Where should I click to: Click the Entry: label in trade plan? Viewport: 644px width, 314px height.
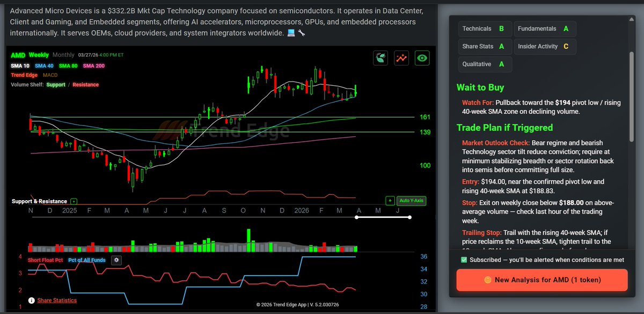471,182
